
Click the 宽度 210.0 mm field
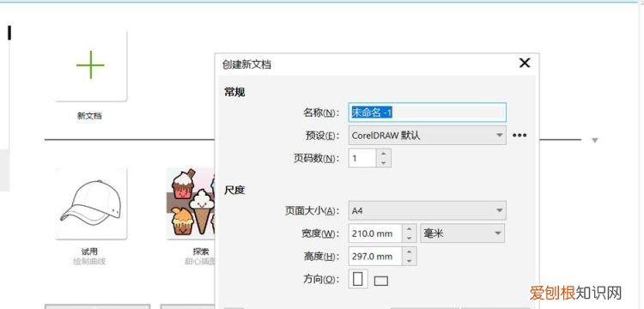[x=375, y=234]
